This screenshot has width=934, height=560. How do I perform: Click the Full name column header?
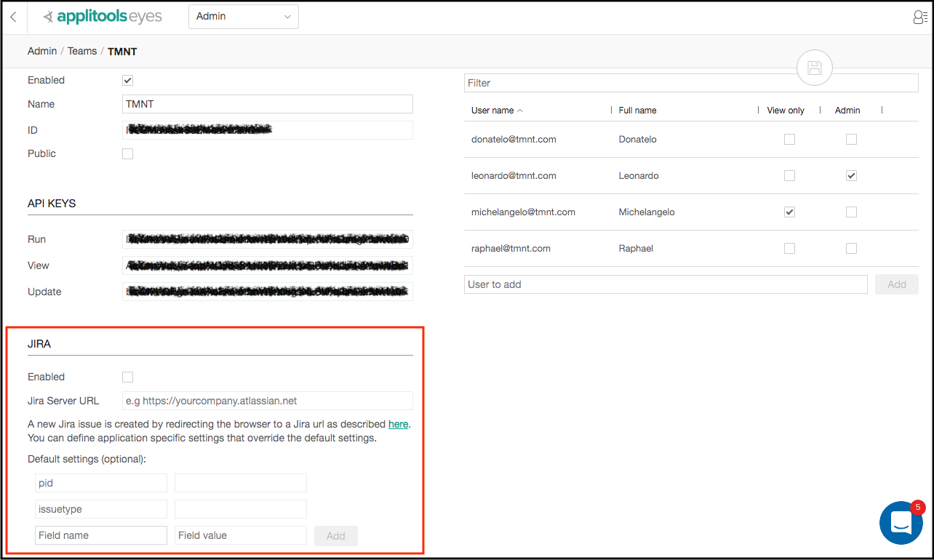638,111
